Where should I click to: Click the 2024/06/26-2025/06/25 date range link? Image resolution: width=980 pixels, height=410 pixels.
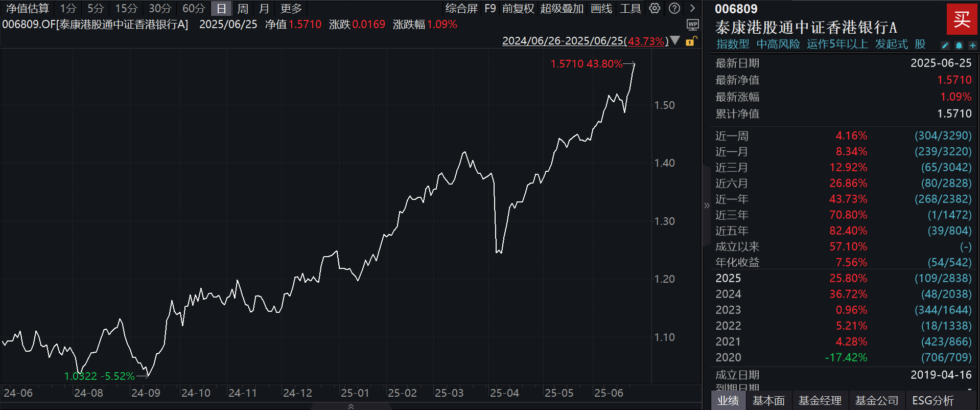pyautogui.click(x=563, y=41)
